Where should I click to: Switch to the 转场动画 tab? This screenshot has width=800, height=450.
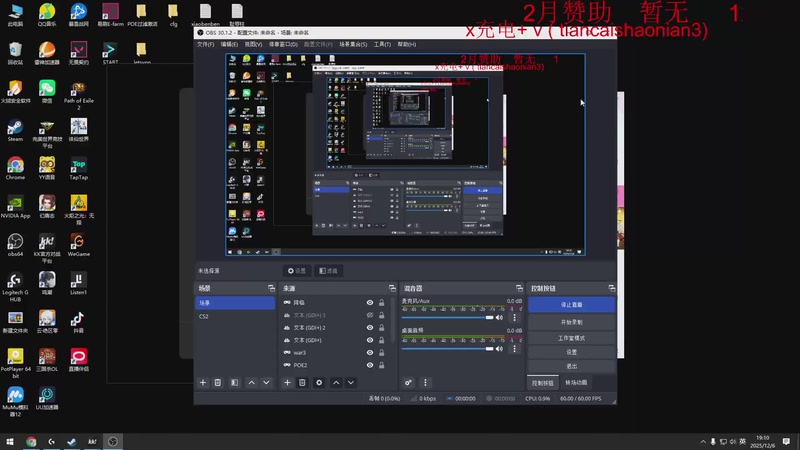576,383
